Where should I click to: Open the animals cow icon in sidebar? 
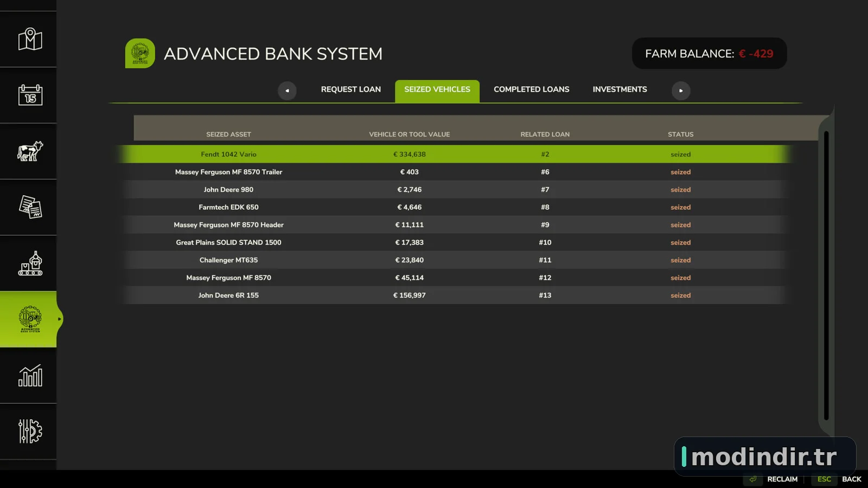coord(30,151)
